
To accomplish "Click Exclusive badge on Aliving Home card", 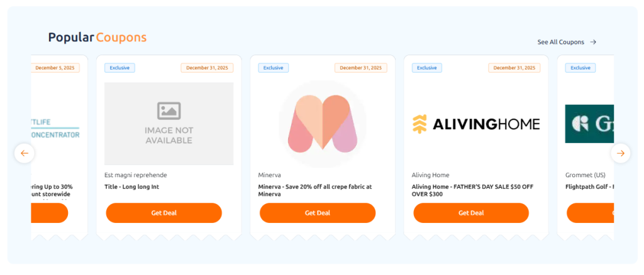I will click(426, 68).
